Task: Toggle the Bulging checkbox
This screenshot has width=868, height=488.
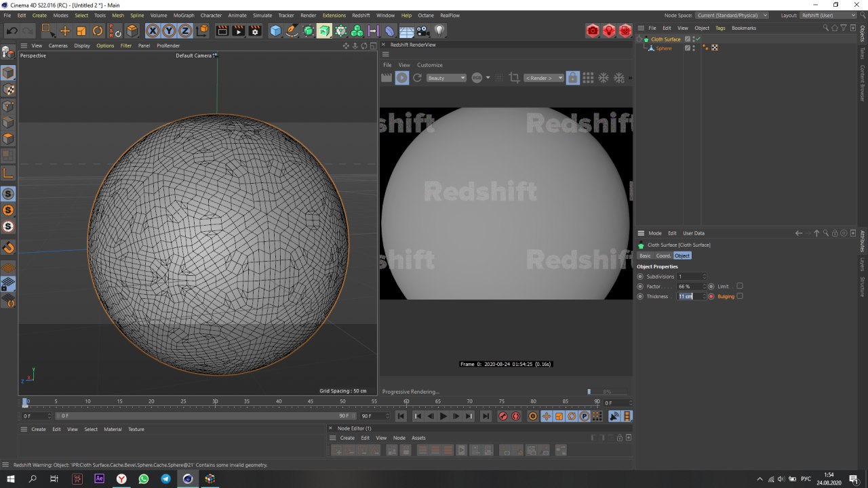Action: [740, 296]
